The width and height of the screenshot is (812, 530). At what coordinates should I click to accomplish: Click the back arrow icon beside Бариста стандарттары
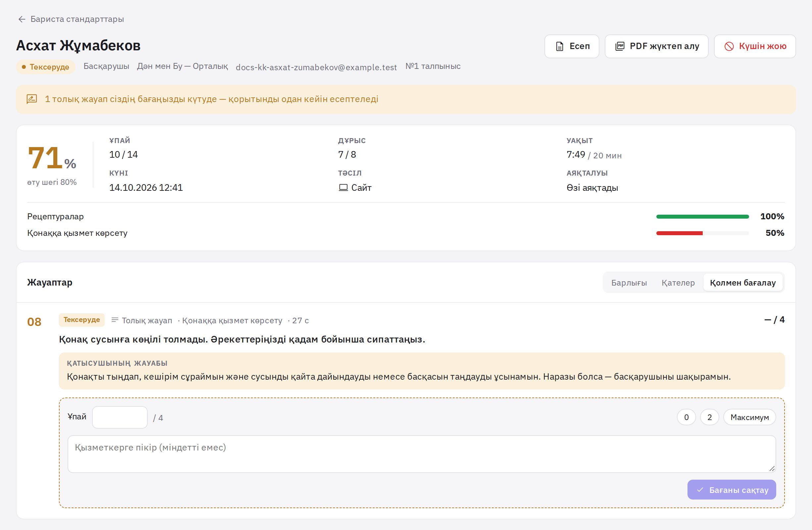22,19
